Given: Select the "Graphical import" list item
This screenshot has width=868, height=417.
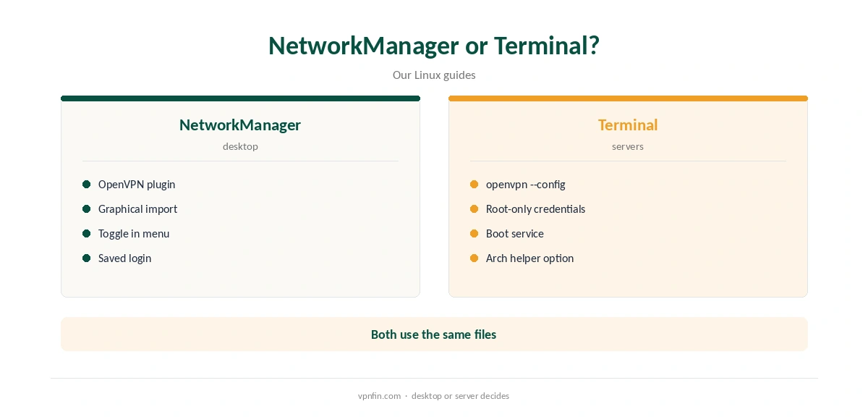Looking at the screenshot, I should [137, 208].
